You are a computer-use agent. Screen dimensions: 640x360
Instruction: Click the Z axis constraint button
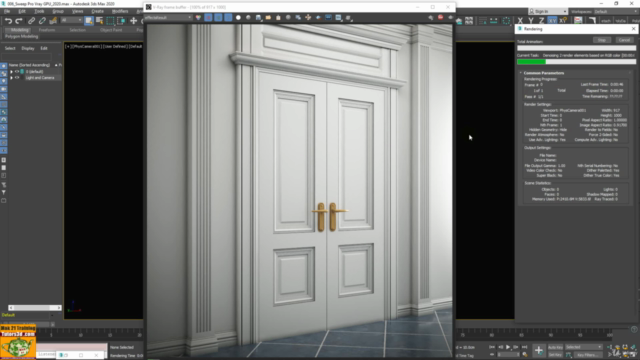tap(541, 20)
